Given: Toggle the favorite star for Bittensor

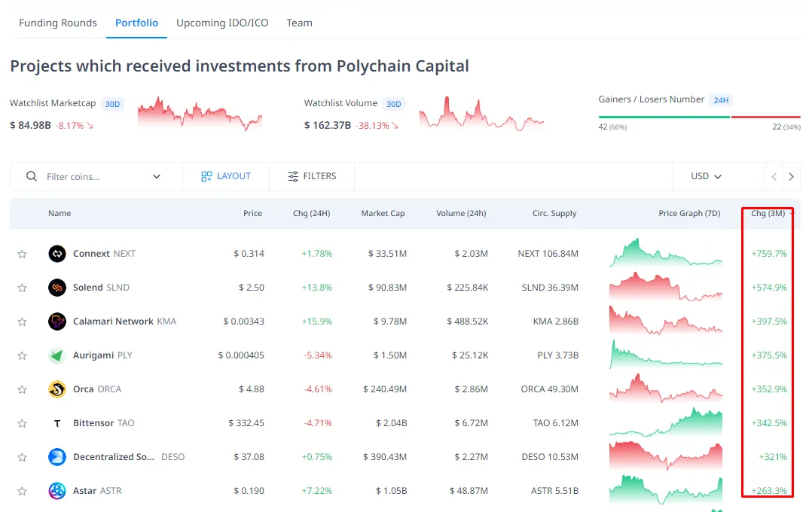Looking at the screenshot, I should [x=22, y=423].
